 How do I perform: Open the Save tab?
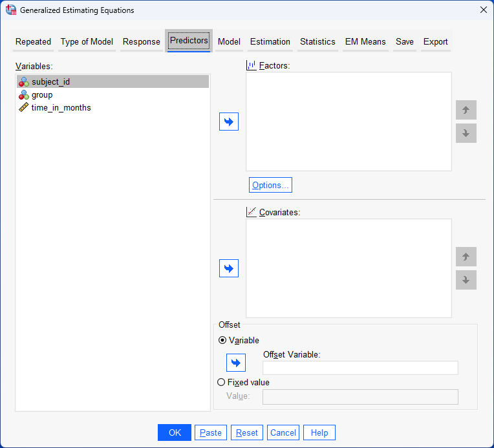point(405,41)
